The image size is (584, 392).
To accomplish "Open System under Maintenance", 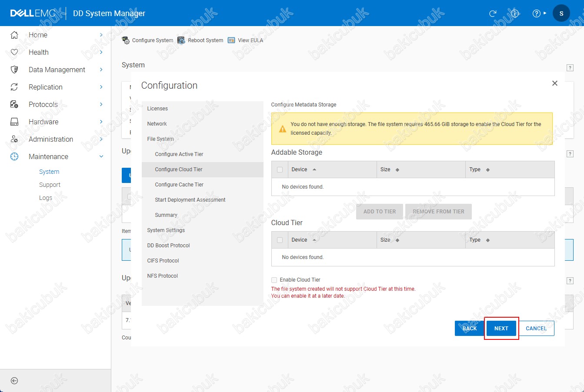I will point(49,172).
